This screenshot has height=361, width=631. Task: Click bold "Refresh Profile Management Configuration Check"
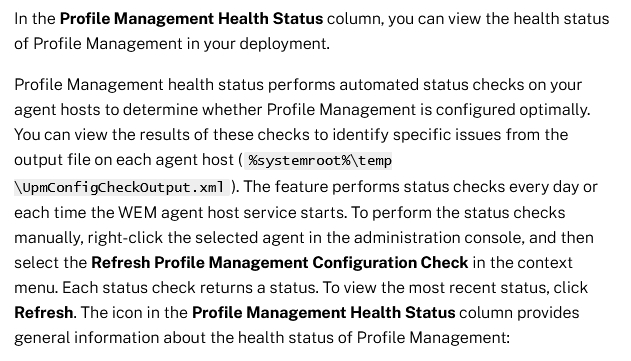(x=280, y=262)
